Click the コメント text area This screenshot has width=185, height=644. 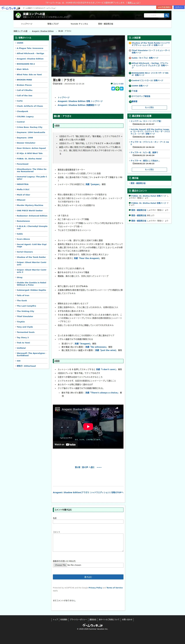coord(88,542)
